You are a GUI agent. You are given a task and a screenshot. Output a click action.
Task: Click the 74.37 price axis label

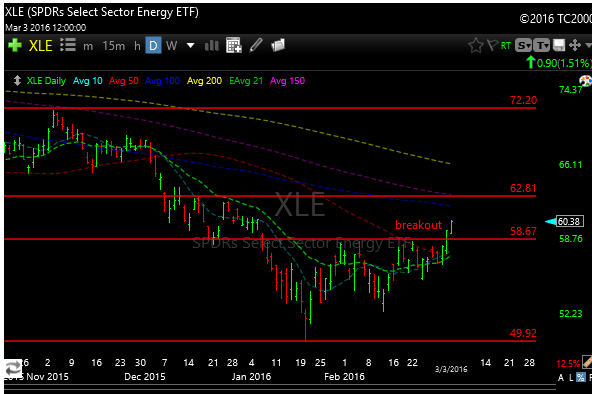[570, 89]
